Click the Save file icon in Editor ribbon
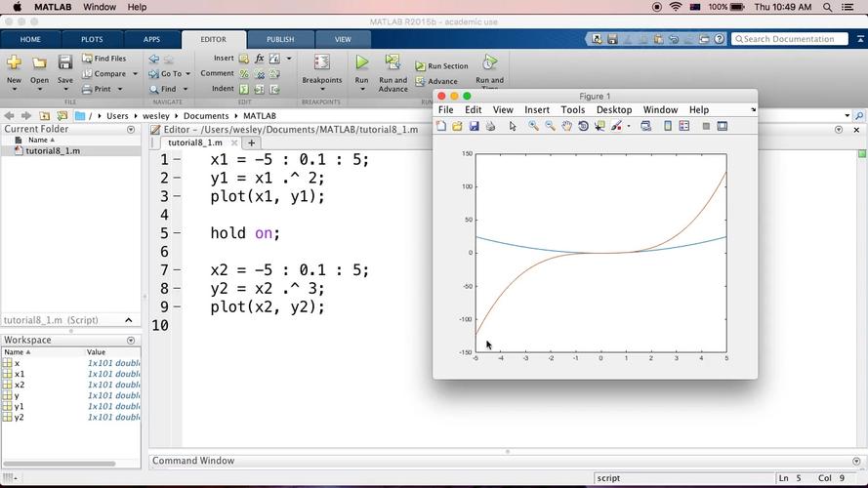 tap(64, 64)
